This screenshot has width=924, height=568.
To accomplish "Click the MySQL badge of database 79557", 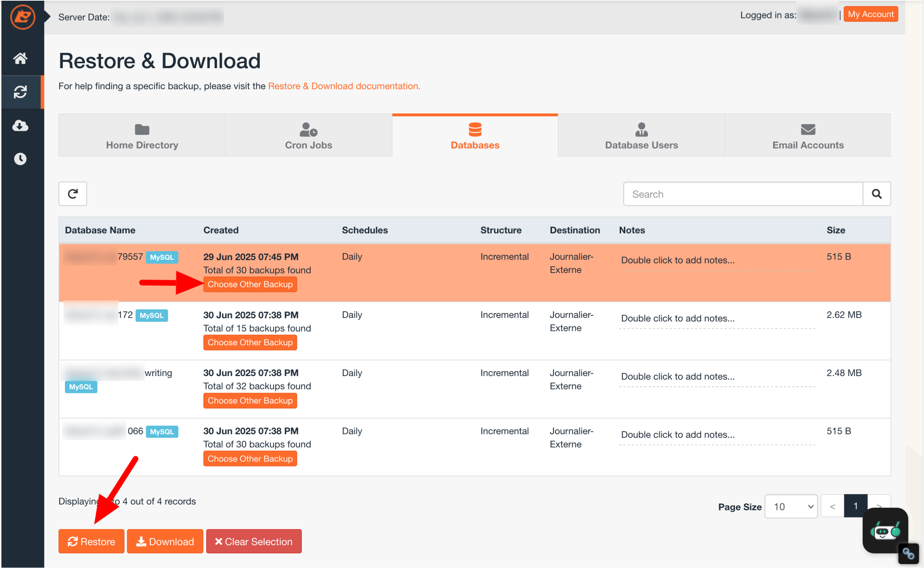I will click(x=162, y=257).
